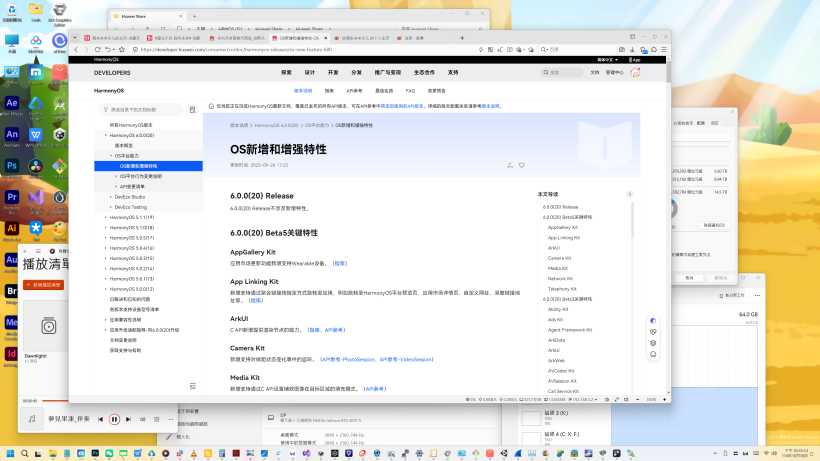Show hidden tray icons with taskbar chevron
The width and height of the screenshot is (820, 461).
(x=715, y=454)
